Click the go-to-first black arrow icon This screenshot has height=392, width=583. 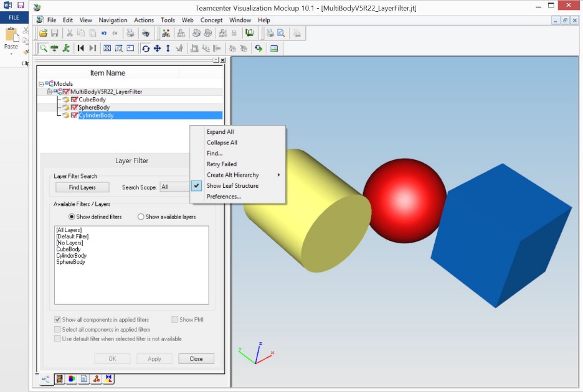point(81,49)
